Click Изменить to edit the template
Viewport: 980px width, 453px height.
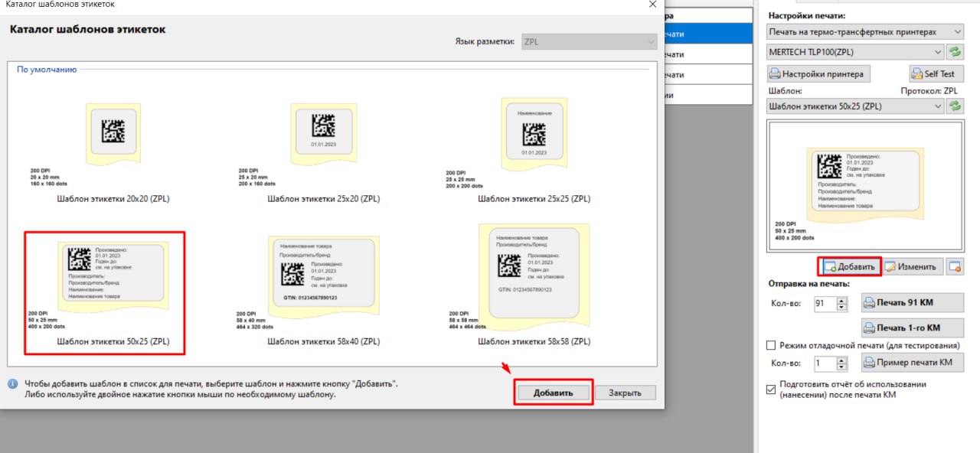913,266
